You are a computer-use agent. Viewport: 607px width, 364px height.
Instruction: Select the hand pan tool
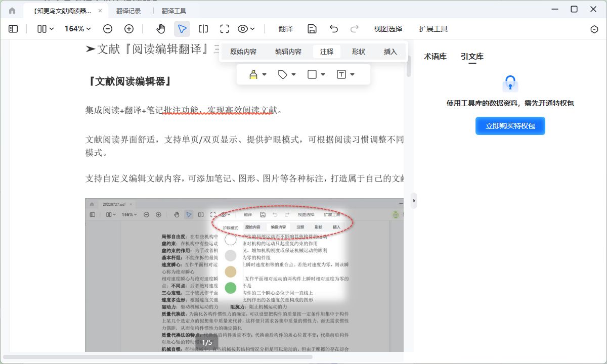click(x=161, y=29)
